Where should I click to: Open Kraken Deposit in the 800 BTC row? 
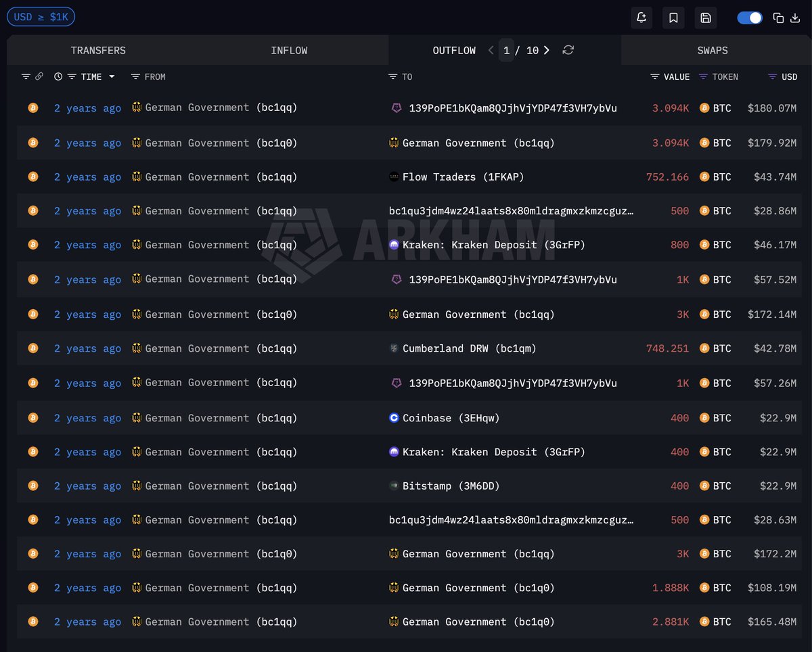(x=494, y=245)
